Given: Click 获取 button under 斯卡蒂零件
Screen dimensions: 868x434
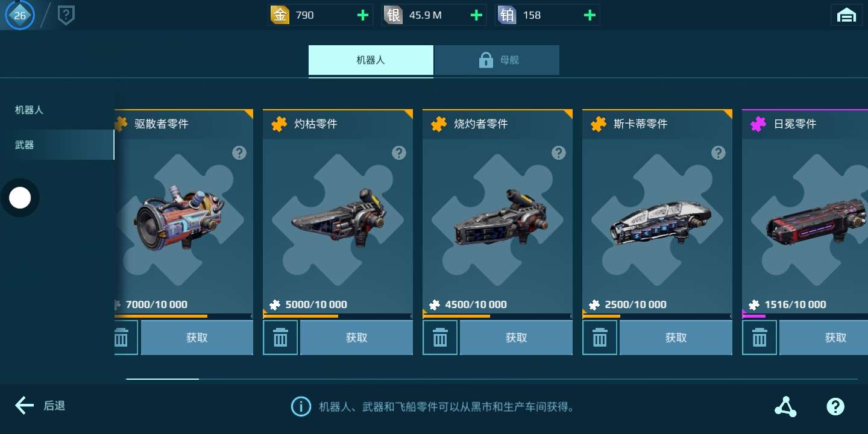Looking at the screenshot, I should 676,338.
